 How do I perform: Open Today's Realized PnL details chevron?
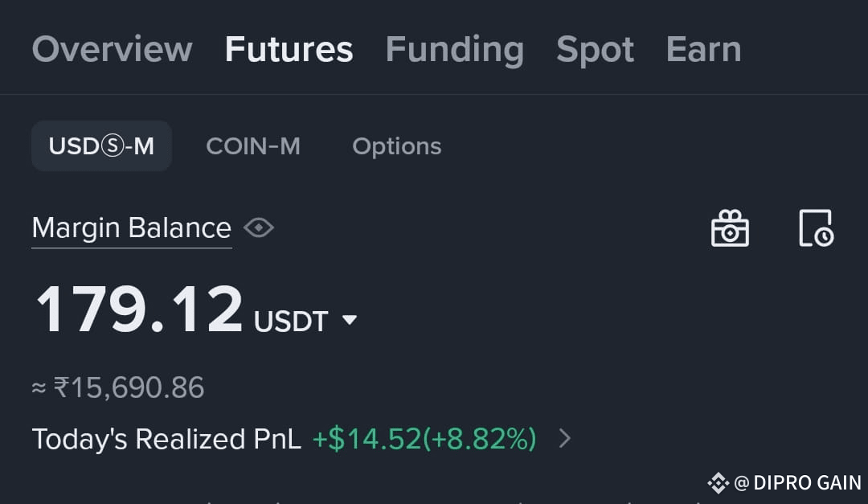(565, 439)
